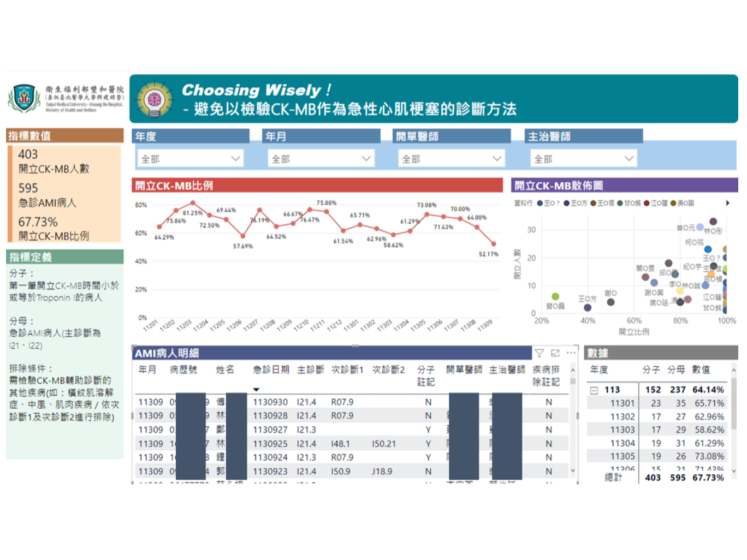Click 分子 header in 數據 matrix
Image resolution: width=747 pixels, height=560 pixels.
coord(651,370)
